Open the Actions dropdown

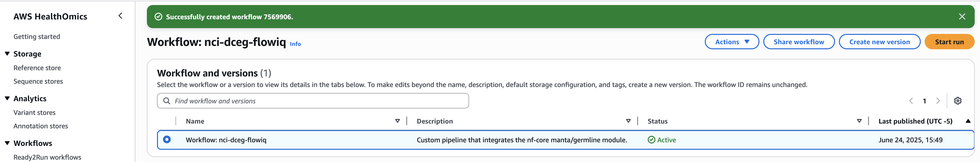click(732, 42)
